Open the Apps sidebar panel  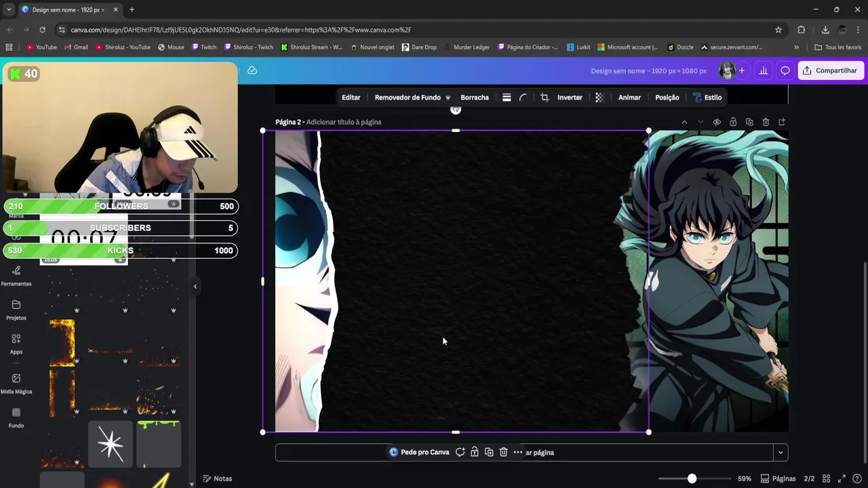point(16,344)
